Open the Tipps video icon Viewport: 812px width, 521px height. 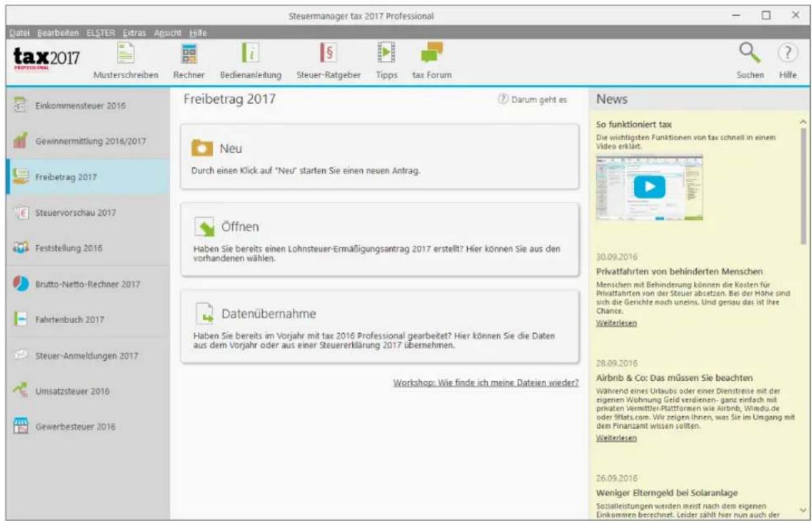(386, 53)
